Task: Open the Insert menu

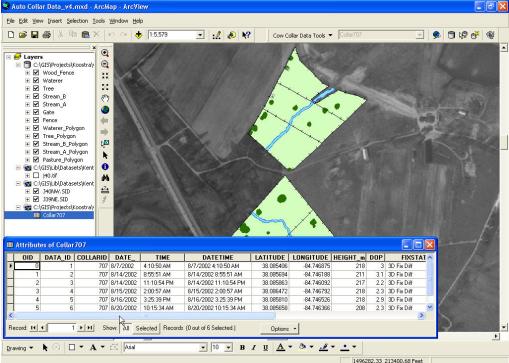Action: pyautogui.click(x=55, y=21)
